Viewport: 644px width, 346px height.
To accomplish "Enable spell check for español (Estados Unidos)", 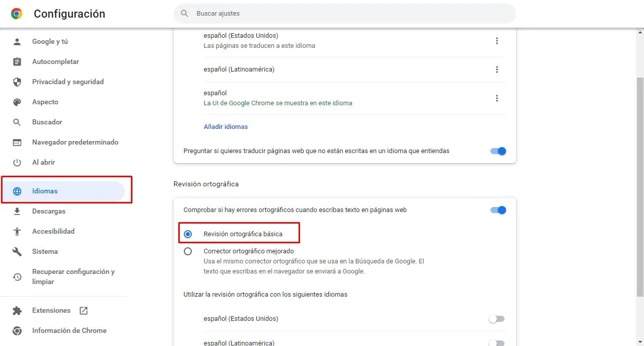I will pyautogui.click(x=496, y=318).
